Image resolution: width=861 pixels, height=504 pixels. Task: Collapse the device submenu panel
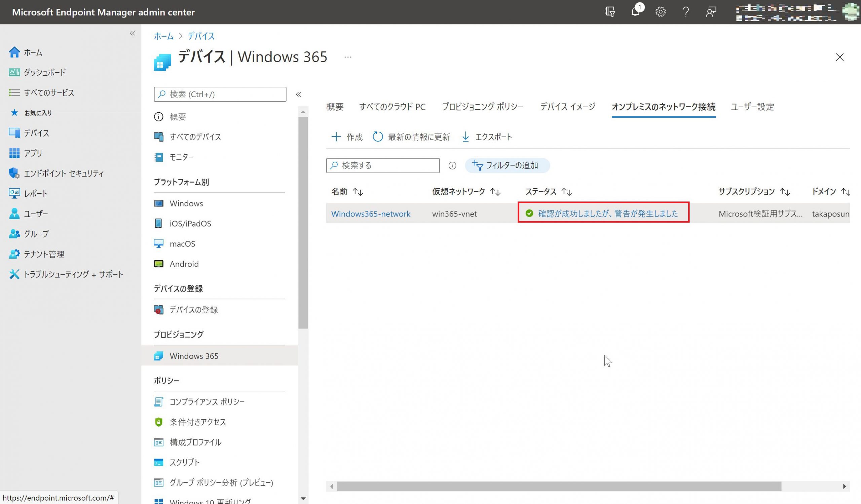tap(298, 94)
